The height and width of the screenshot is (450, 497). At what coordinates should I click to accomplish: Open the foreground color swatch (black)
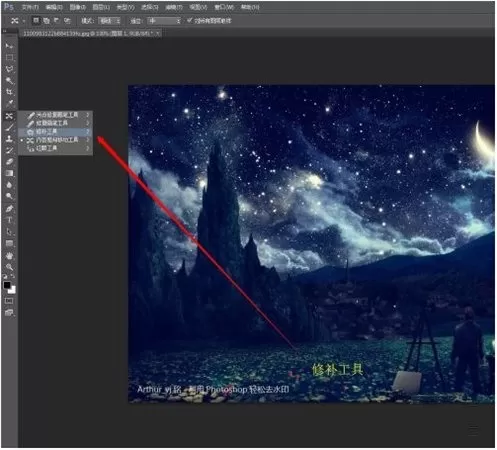pyautogui.click(x=7, y=285)
